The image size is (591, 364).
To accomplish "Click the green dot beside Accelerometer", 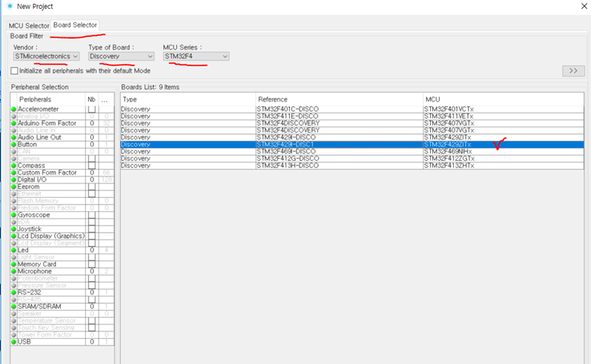I will 14,109.
